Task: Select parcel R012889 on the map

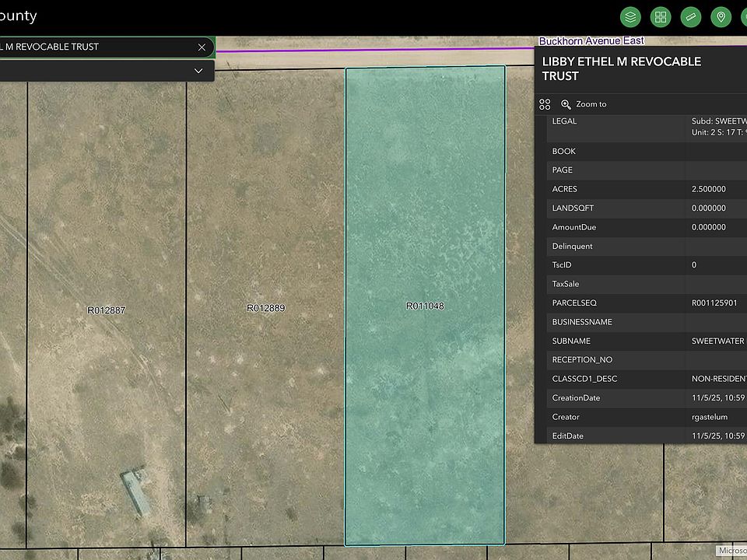Action: point(266,308)
